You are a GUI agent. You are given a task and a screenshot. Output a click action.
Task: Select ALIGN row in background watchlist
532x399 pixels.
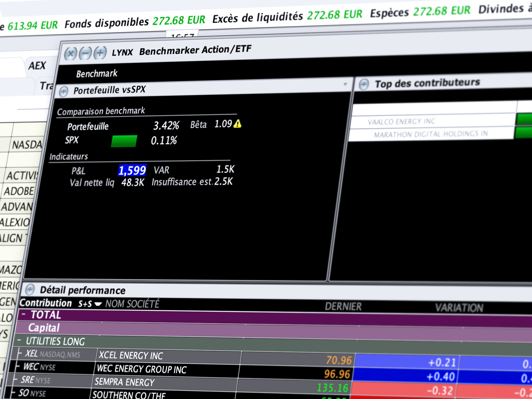coord(13,238)
